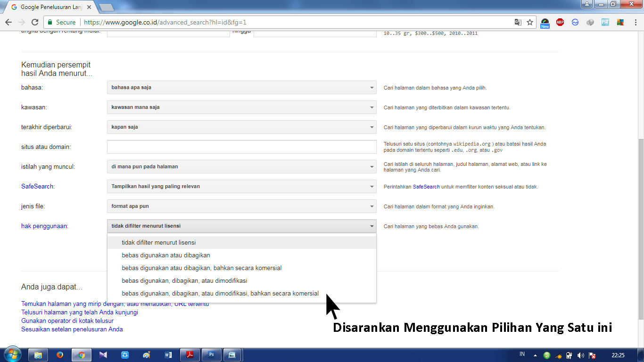Reload the advanced search page
Viewport: 644px width, 362px height.
click(35, 22)
